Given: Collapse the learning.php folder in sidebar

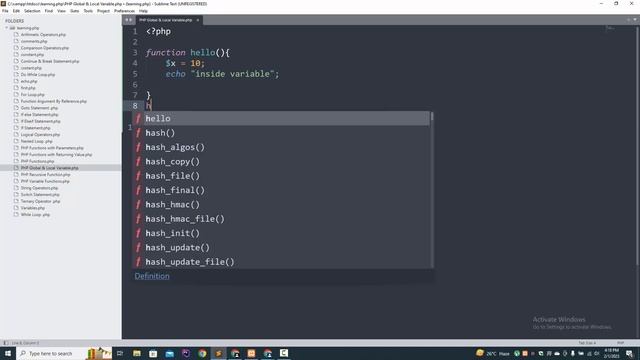Looking at the screenshot, I should click(7, 28).
